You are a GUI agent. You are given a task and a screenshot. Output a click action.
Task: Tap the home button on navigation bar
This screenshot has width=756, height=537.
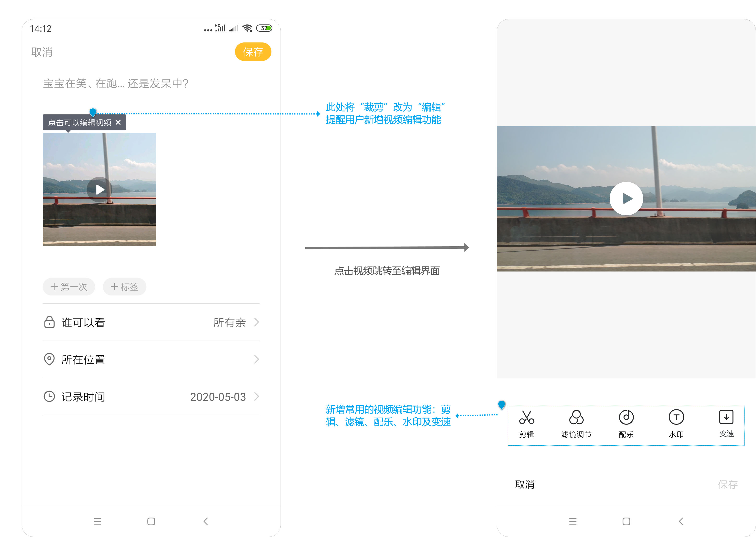[151, 521]
